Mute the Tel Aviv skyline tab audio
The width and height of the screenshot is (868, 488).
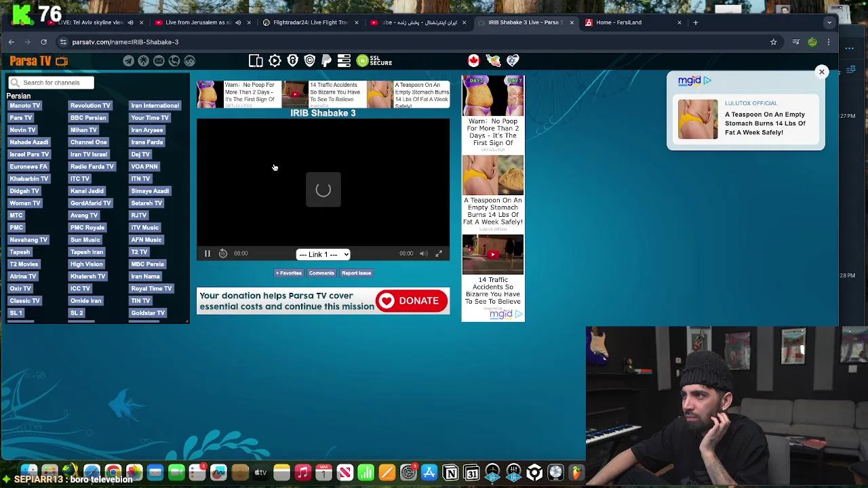[130, 22]
